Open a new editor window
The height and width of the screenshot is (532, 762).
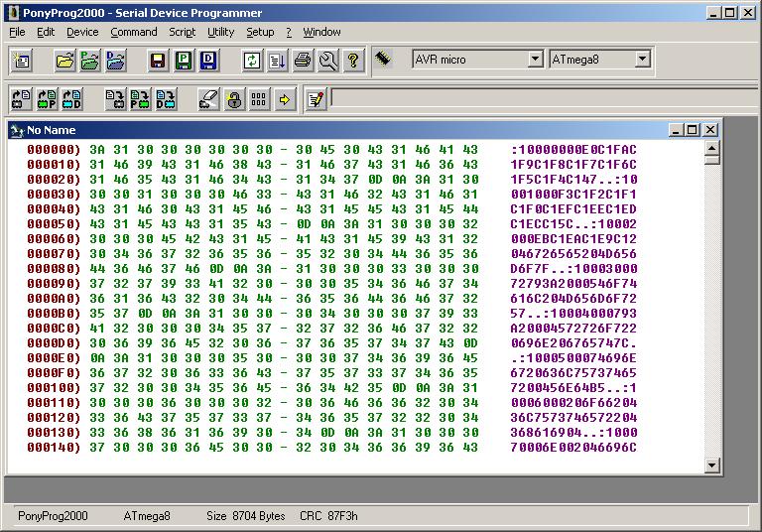pos(22,61)
